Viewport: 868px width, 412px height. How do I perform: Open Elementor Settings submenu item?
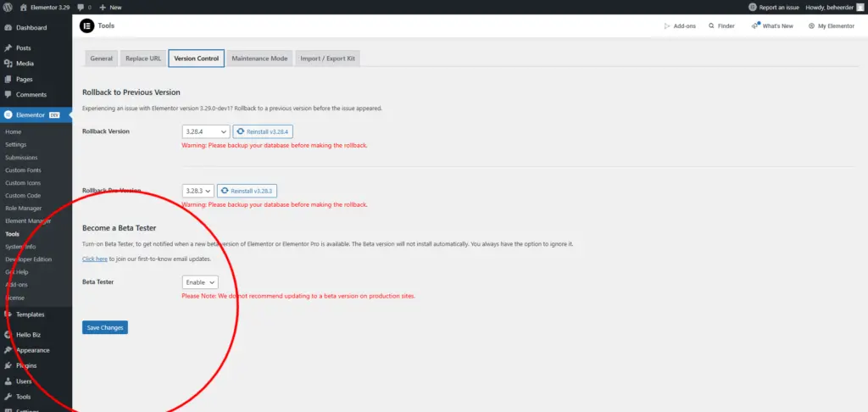pyautogui.click(x=15, y=144)
